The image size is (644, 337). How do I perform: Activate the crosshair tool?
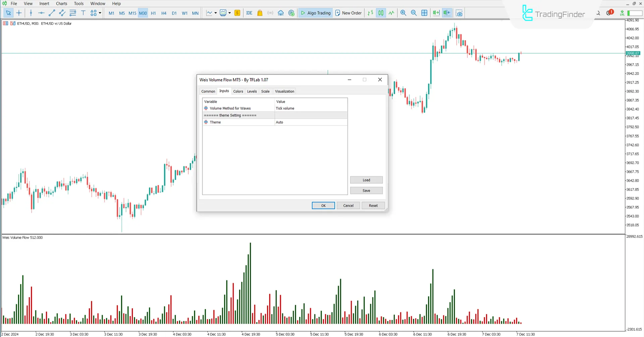tap(19, 13)
